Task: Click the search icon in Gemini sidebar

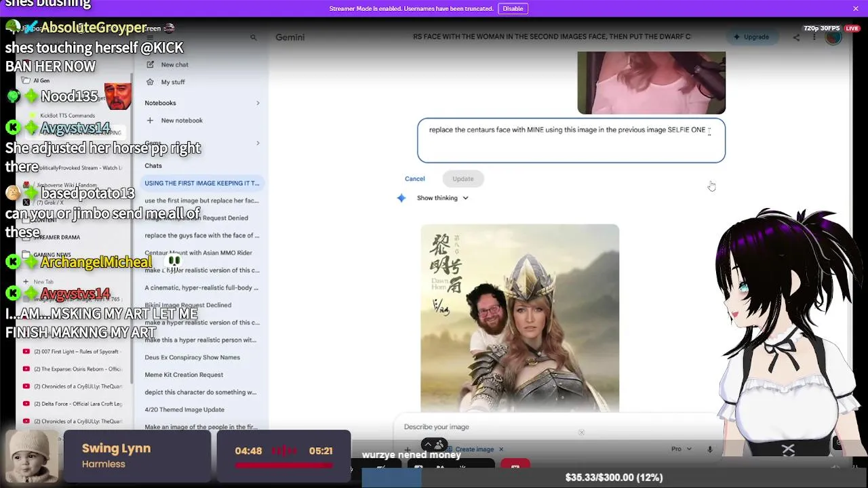Action: click(254, 38)
